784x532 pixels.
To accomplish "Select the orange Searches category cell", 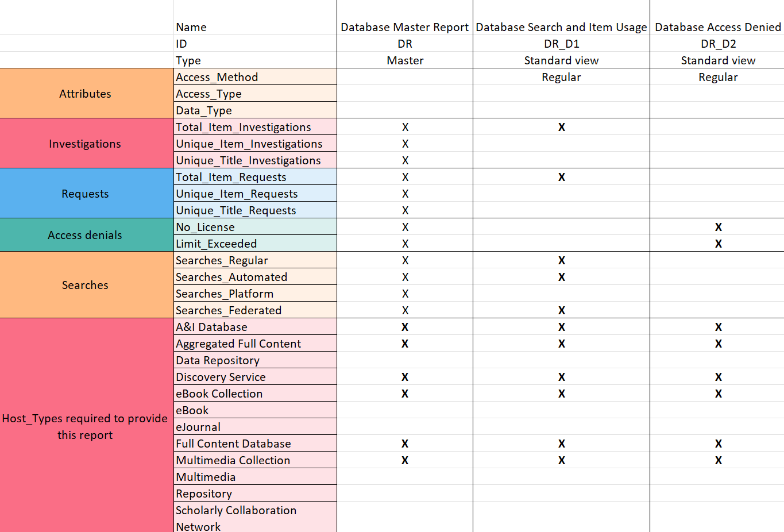I will point(87,285).
